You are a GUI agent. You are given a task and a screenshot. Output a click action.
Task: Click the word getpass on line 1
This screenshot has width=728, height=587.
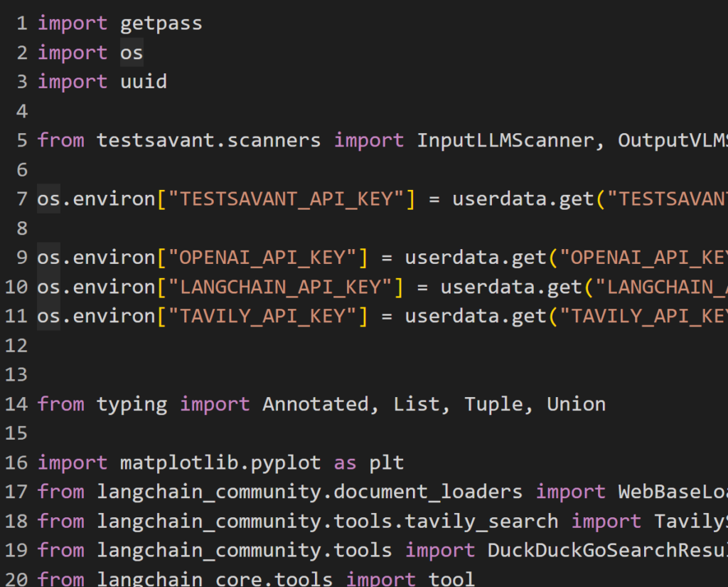[x=161, y=23]
